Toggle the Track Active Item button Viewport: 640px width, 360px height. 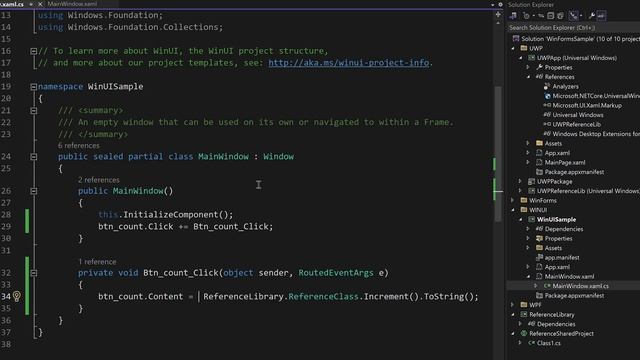[x=574, y=16]
